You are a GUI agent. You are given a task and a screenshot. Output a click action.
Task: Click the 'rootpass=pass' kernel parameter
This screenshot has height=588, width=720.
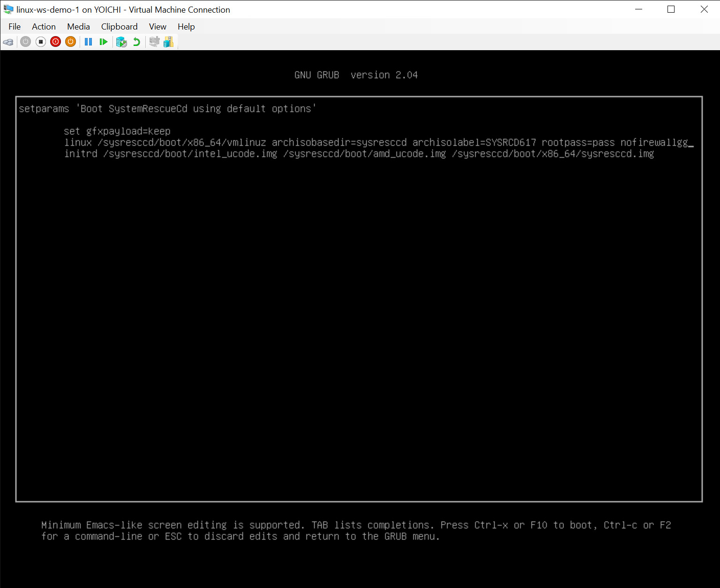tap(578, 143)
